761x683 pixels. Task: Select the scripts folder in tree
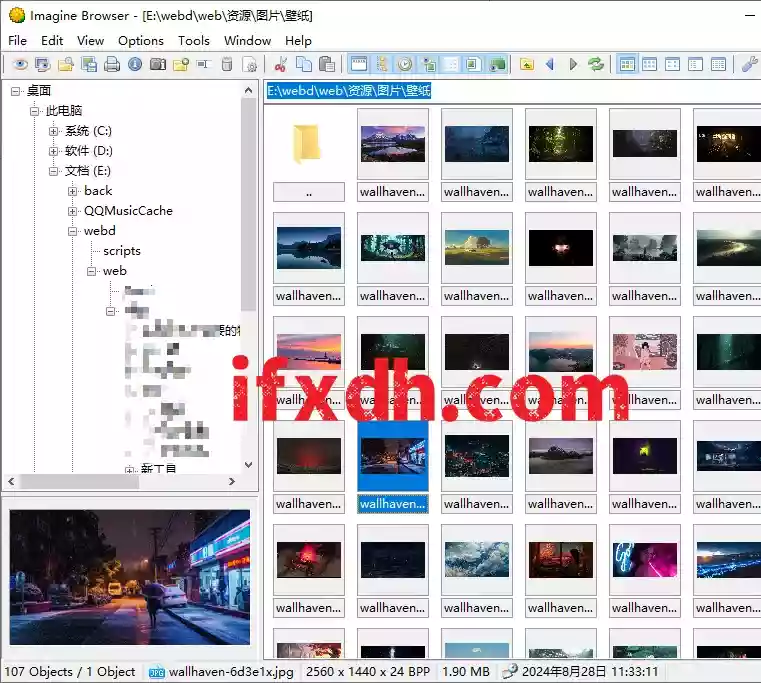coord(122,251)
